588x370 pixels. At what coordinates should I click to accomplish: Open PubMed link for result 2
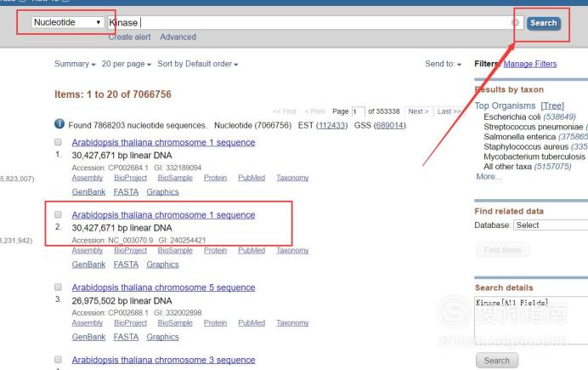tap(252, 250)
